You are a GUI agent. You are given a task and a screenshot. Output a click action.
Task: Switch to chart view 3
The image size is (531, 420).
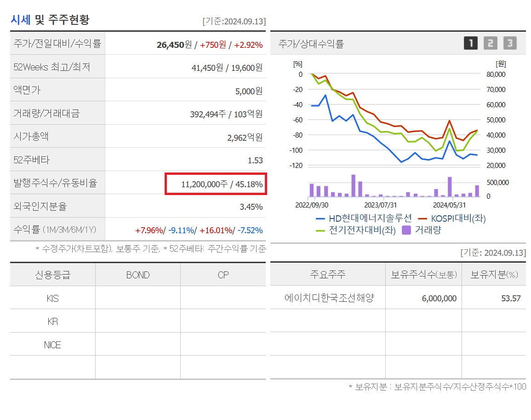[x=510, y=43]
